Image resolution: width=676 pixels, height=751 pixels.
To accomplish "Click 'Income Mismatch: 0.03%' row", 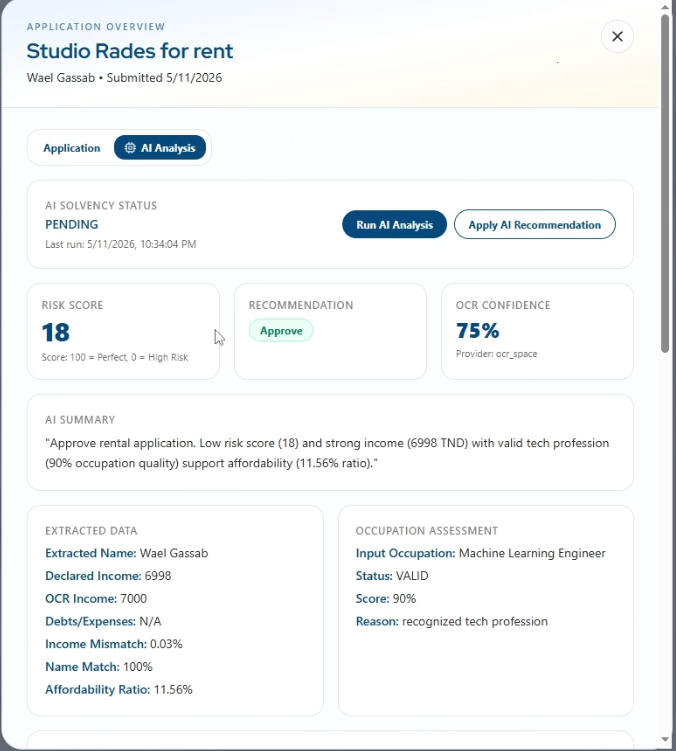I will point(114,644).
